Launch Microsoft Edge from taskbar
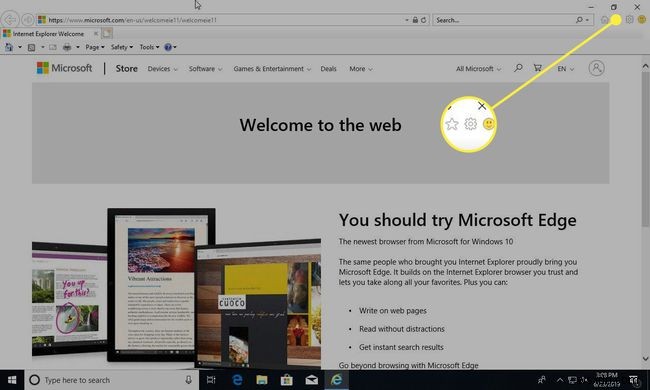The height and width of the screenshot is (390, 650). coord(237,380)
